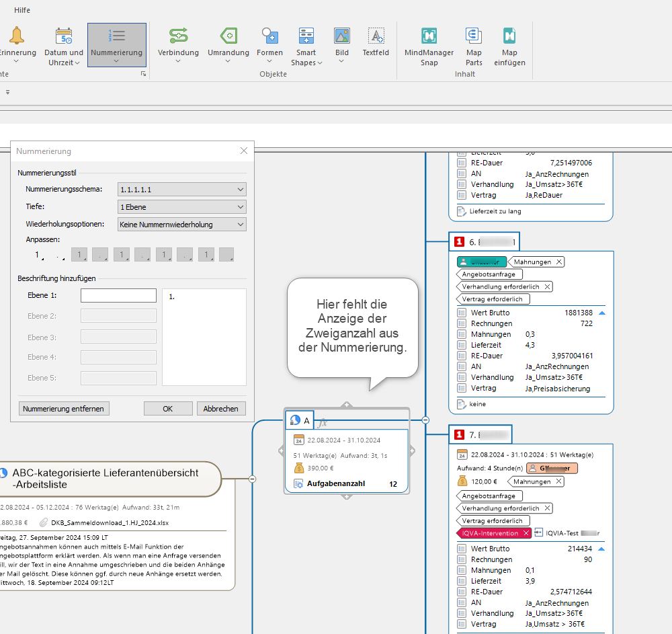Click the Ebene 1 text field
Image resolution: width=672 pixels, height=634 pixels.
click(118, 296)
